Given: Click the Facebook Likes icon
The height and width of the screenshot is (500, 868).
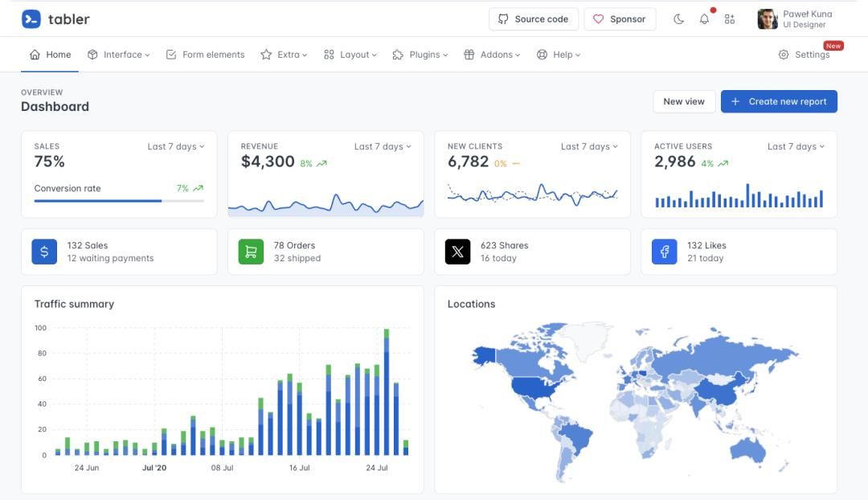Looking at the screenshot, I should click(x=665, y=252).
